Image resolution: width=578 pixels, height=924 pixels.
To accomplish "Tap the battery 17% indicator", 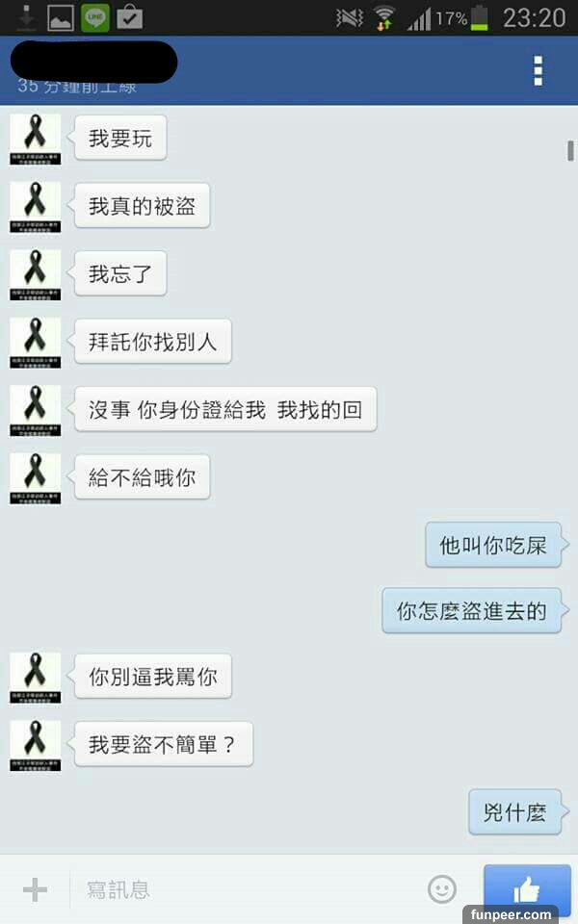I will [x=462, y=18].
